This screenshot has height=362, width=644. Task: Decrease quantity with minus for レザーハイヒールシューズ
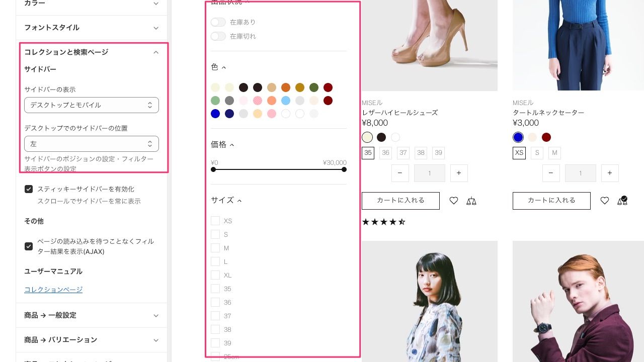(400, 173)
